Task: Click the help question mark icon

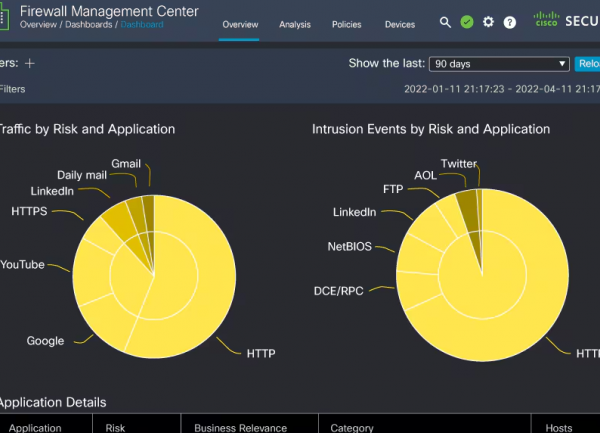Action: 510,22
